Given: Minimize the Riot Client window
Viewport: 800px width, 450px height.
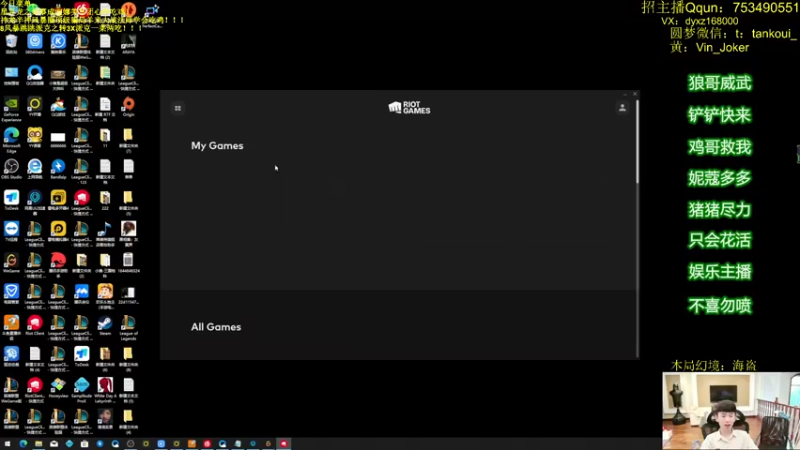Looking at the screenshot, I should (x=625, y=94).
